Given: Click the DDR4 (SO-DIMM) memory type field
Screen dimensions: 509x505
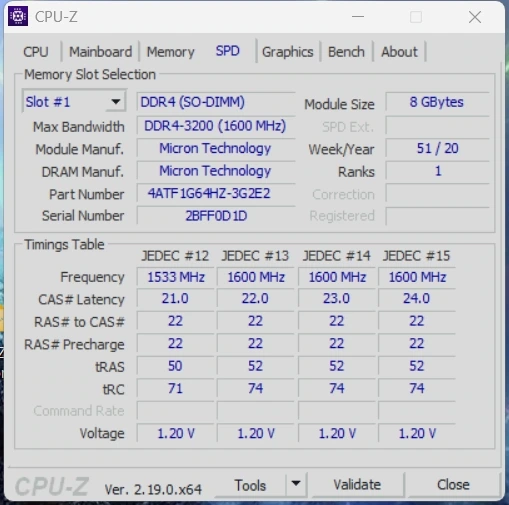Looking at the screenshot, I should [216, 102].
